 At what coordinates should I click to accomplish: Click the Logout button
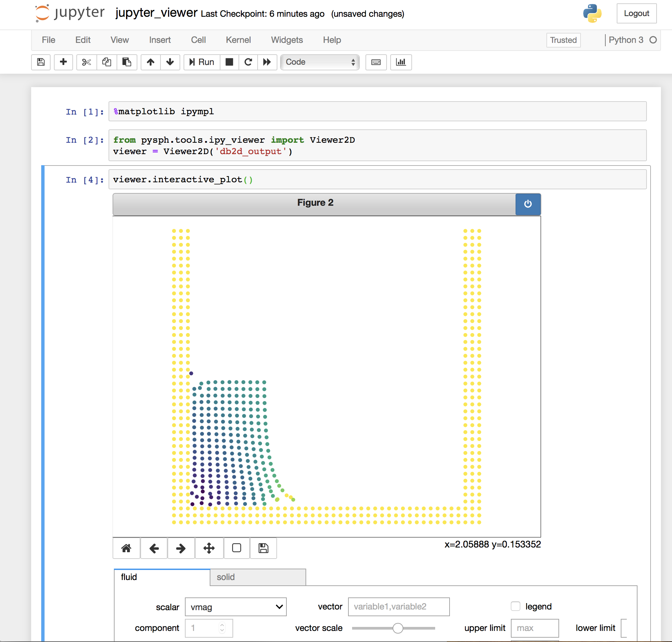pyautogui.click(x=636, y=13)
